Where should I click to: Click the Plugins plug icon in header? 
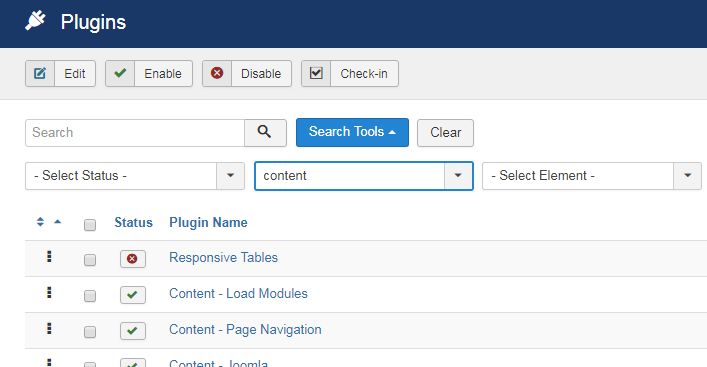pos(35,21)
